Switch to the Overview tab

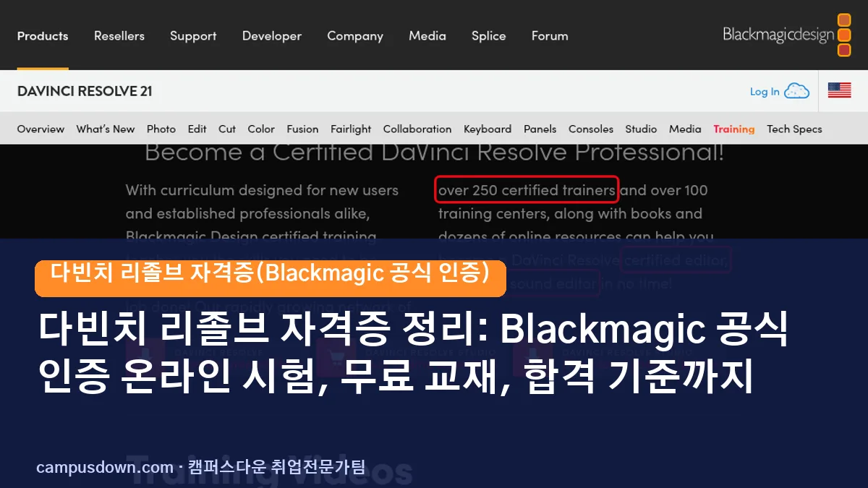coord(41,129)
